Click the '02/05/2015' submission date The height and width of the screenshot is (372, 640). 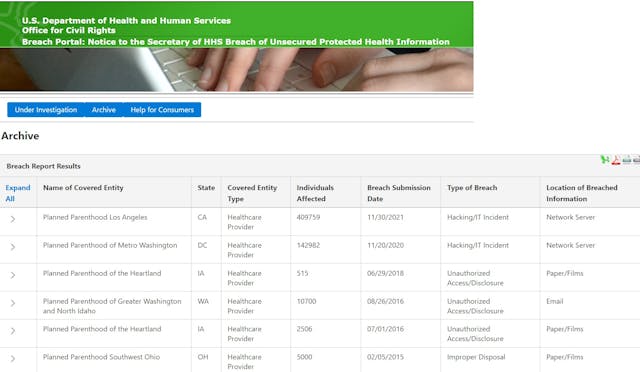(x=385, y=357)
